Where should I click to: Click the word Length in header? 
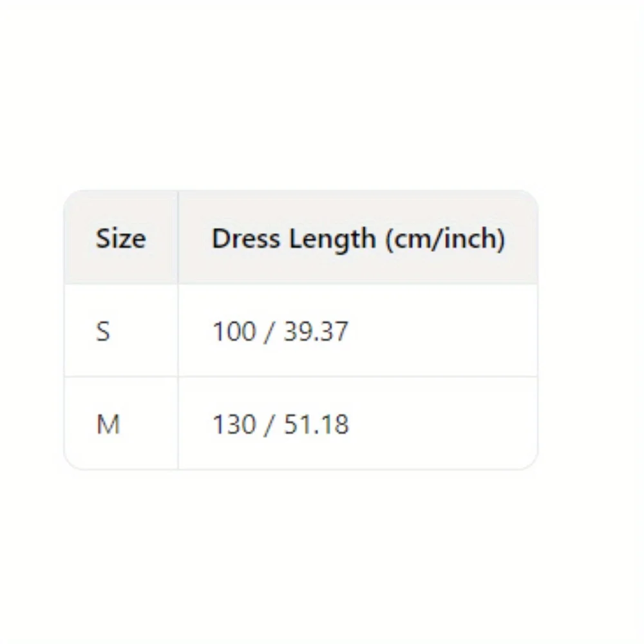(x=332, y=239)
